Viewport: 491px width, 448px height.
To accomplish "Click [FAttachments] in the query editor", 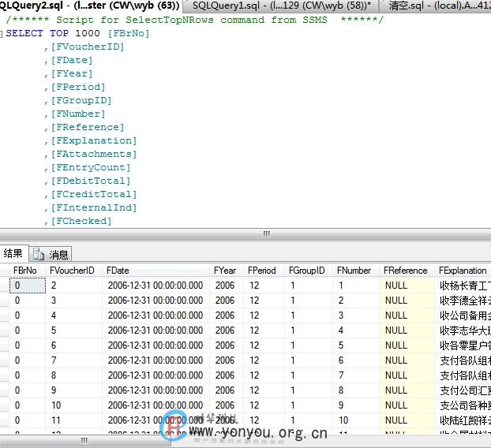I will [x=94, y=154].
